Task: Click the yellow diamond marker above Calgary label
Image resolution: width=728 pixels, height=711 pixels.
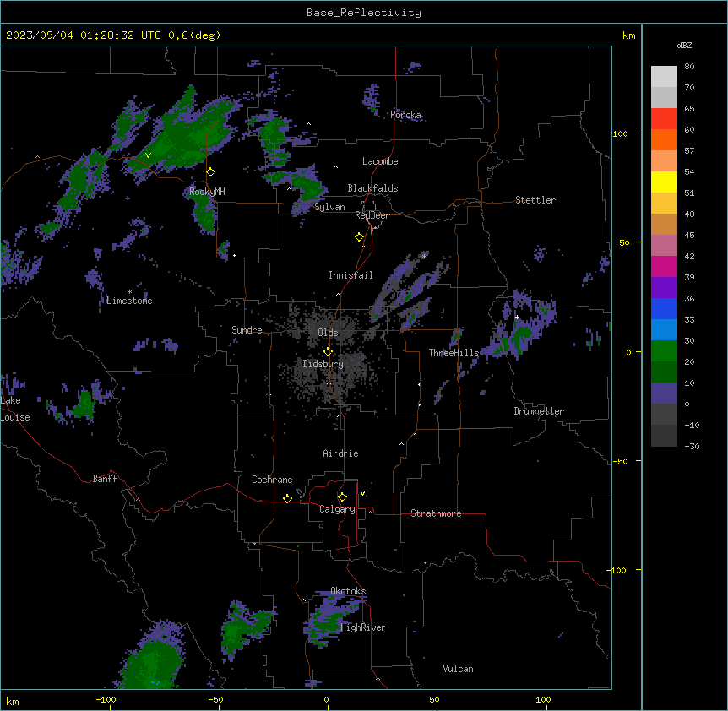Action: click(x=342, y=497)
